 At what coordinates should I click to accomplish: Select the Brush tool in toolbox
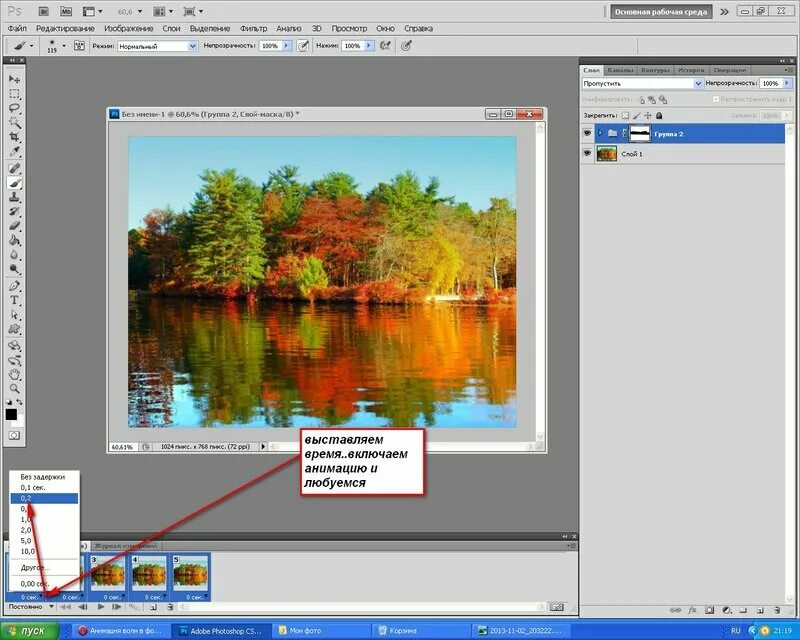point(14,183)
